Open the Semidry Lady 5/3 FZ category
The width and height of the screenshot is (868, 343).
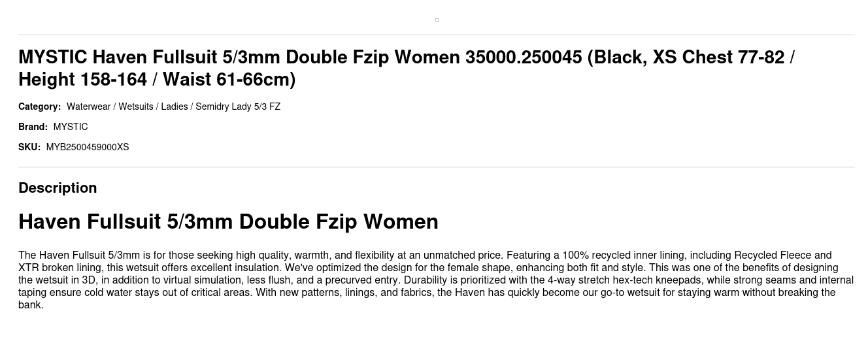click(238, 106)
